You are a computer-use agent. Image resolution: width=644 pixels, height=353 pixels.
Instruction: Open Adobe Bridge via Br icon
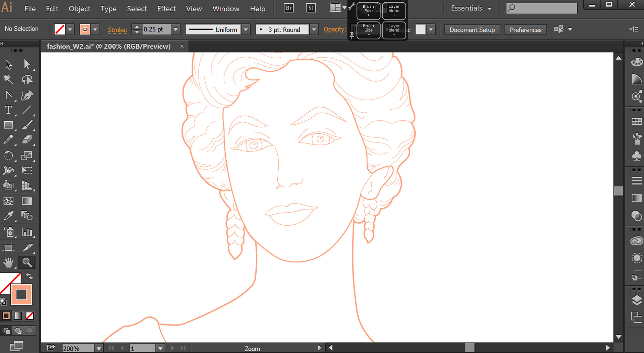(288, 8)
